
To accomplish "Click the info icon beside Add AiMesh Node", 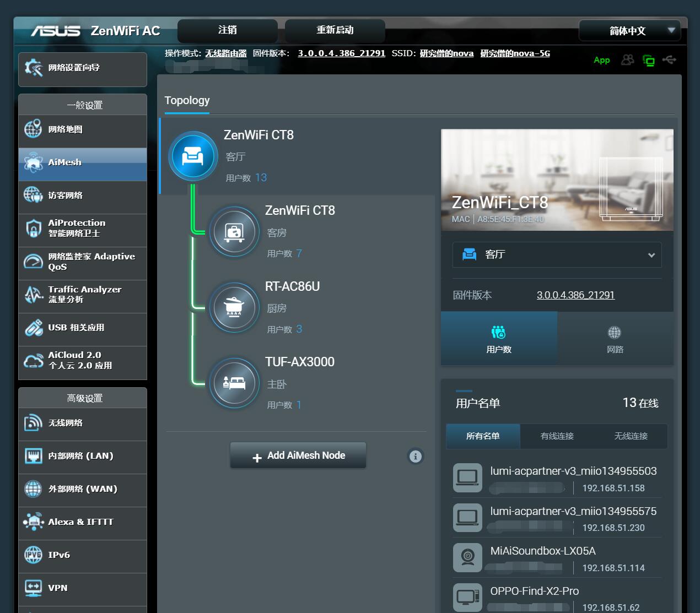I will [416, 456].
